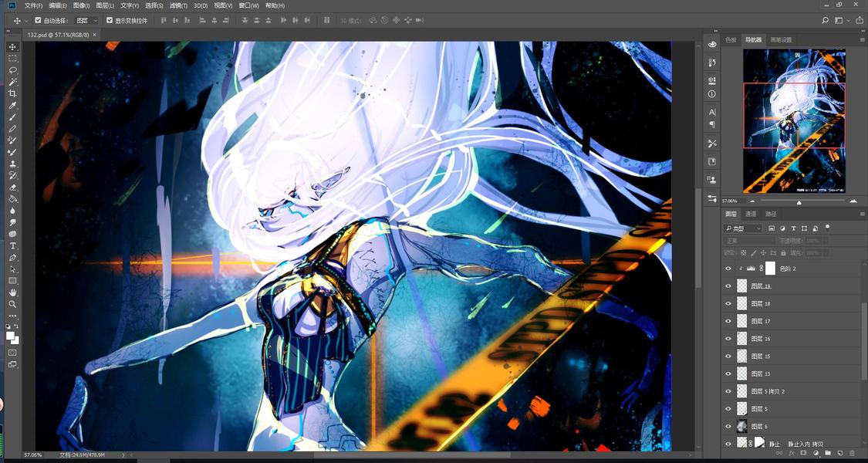Open 窗口(W) menu
This screenshot has width=868, height=463.
tap(248, 5)
